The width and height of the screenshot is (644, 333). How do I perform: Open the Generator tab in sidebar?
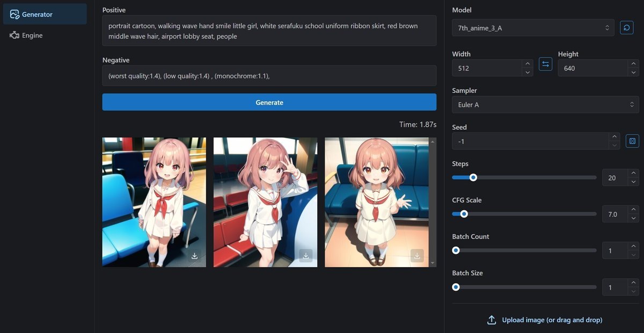(45, 14)
